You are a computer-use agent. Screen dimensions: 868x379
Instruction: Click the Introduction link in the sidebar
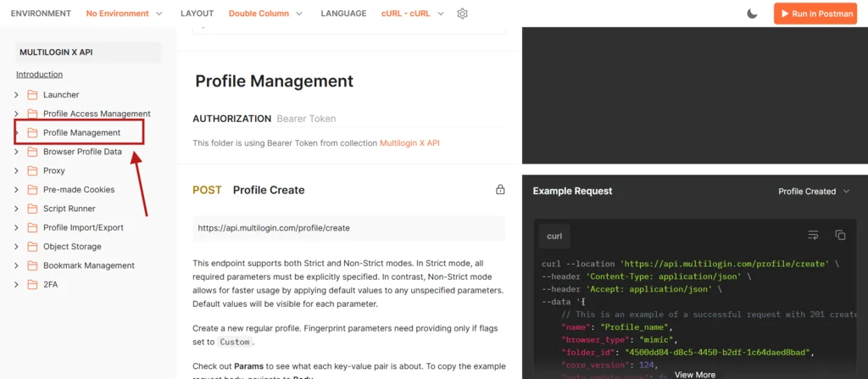pos(39,75)
